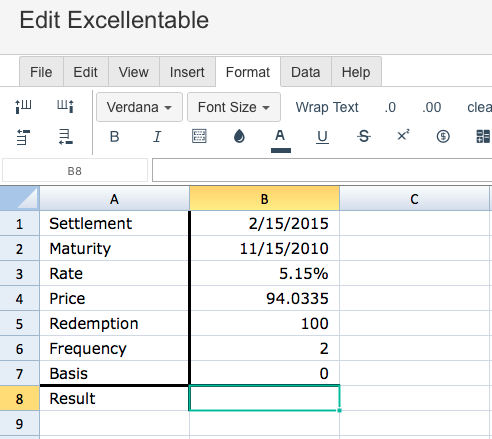
Task: Toggle strikethrough formatting
Action: (364, 136)
